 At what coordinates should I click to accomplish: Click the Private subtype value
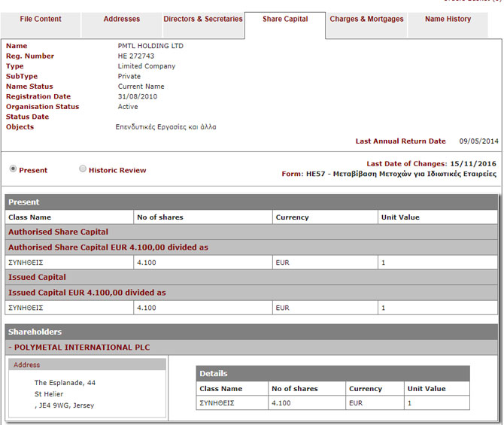tap(129, 76)
